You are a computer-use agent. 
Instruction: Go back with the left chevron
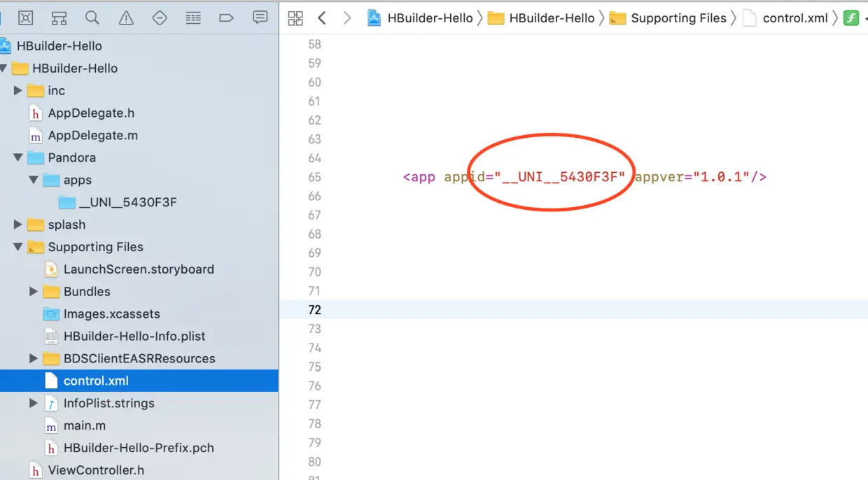coord(322,18)
